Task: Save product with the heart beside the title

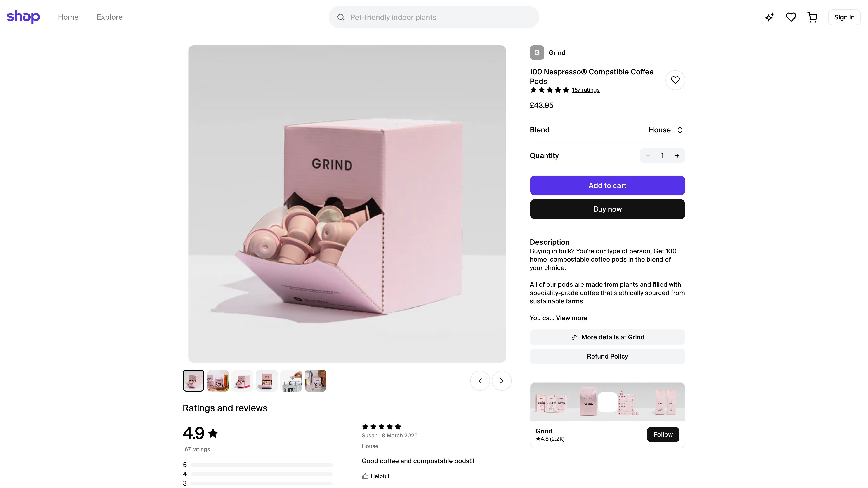Action: tap(675, 80)
